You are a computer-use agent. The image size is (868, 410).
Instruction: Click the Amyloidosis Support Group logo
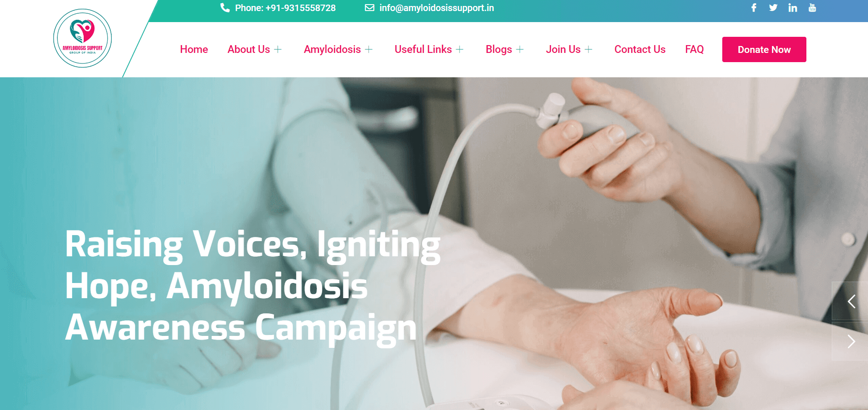[x=83, y=38]
